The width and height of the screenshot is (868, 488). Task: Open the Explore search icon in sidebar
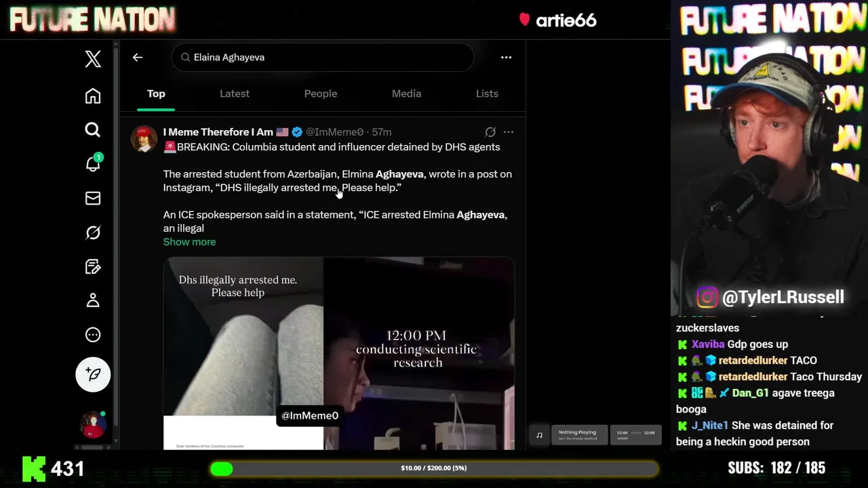(x=93, y=129)
